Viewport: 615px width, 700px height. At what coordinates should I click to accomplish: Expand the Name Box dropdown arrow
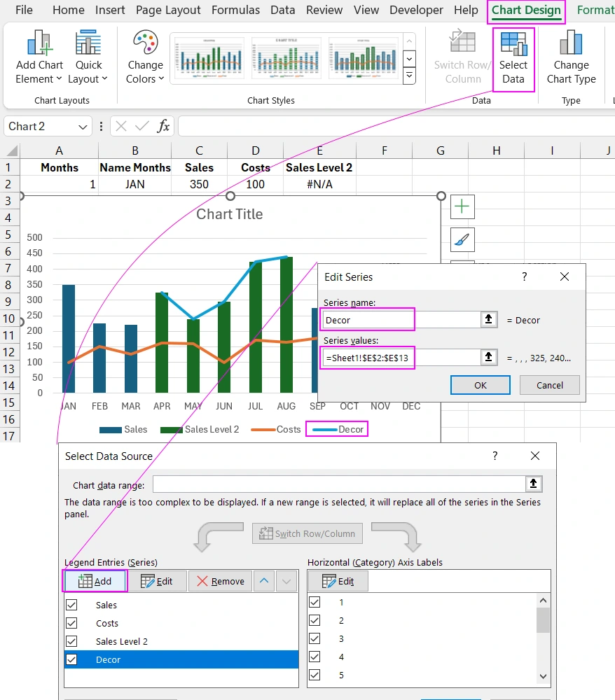pyautogui.click(x=83, y=127)
